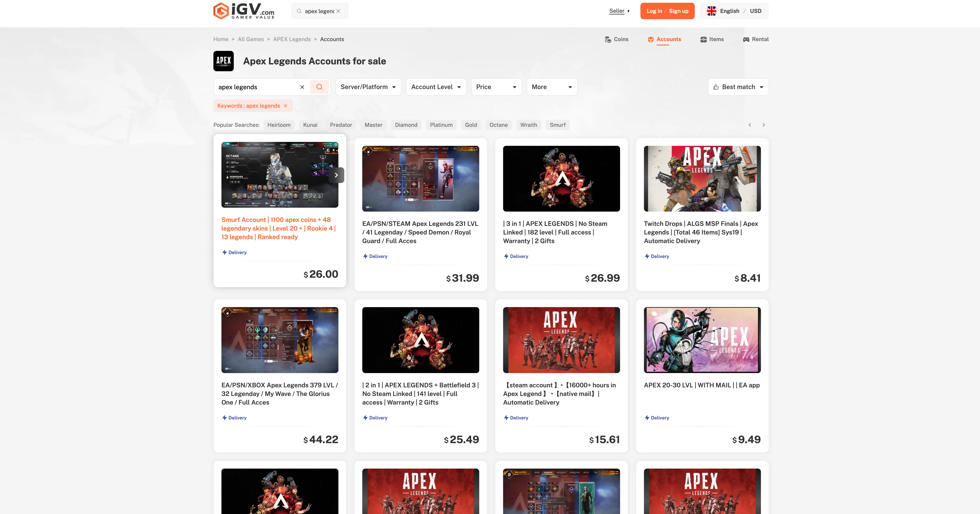Viewport: 980px width, 514px height.
Task: Open the Twitch Drops ALGS listing thumbnail
Action: [702, 179]
